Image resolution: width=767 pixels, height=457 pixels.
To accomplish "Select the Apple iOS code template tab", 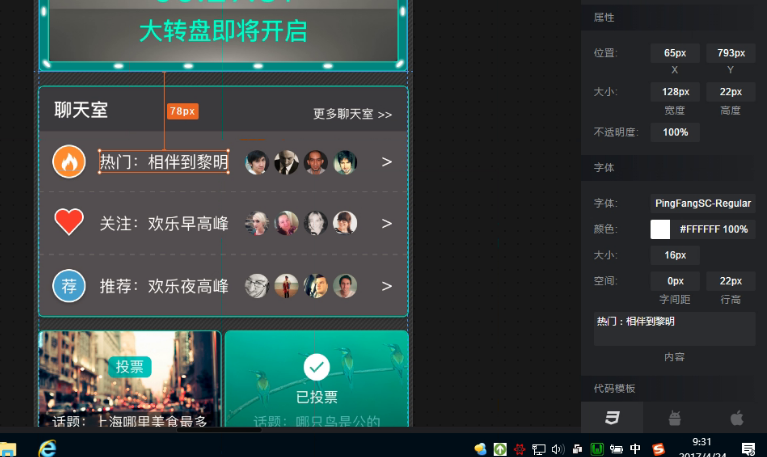I will pos(736,418).
